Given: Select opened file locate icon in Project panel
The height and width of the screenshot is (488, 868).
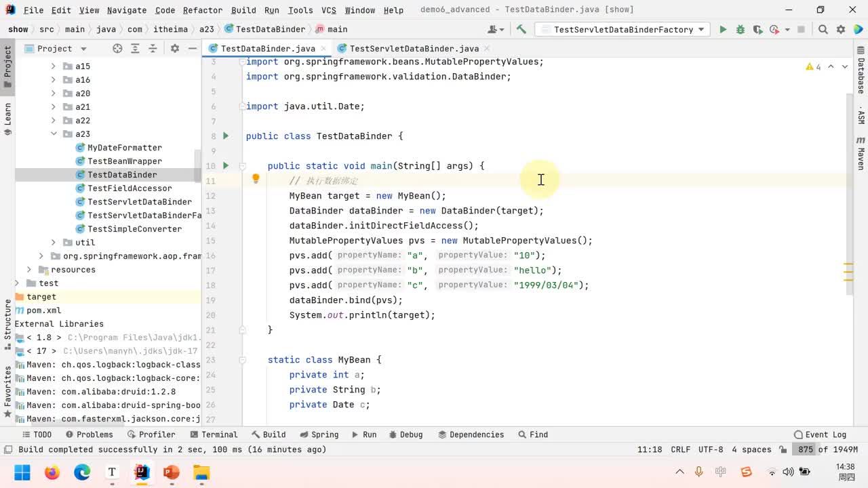Looking at the screenshot, I should coord(117,48).
